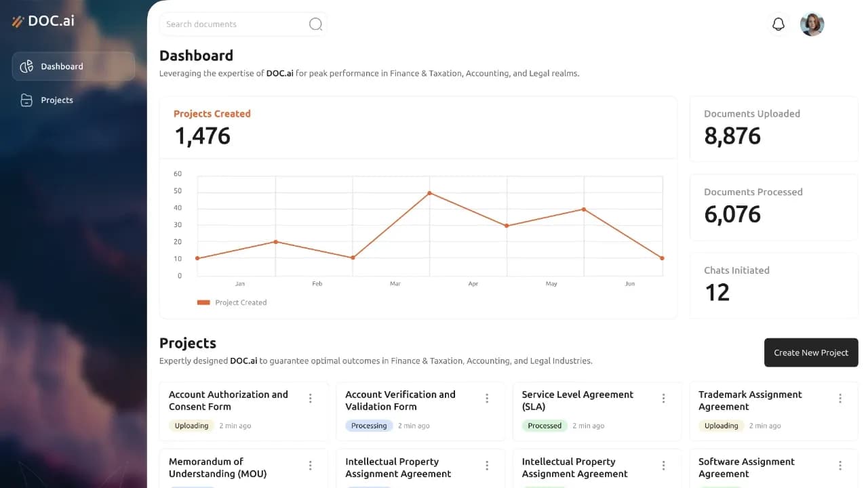Select the Dashboard sidebar item
868x488 pixels.
(x=73, y=66)
